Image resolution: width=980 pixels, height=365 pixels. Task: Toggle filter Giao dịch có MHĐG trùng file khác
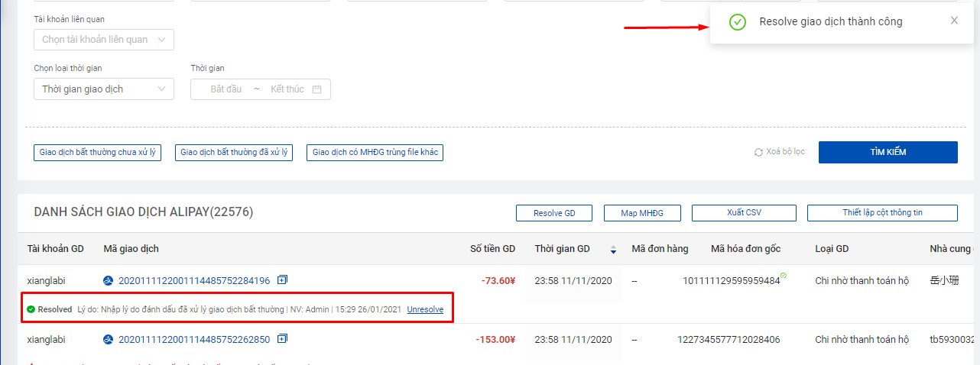coord(375,153)
